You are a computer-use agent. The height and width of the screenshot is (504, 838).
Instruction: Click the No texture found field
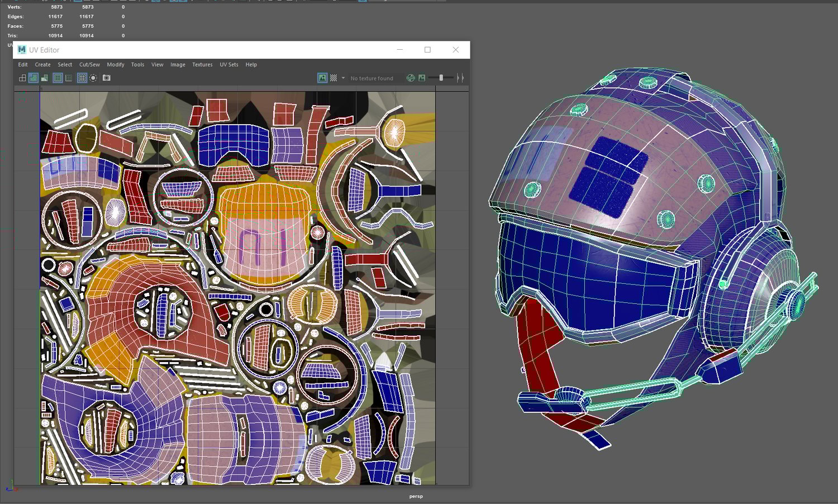pyautogui.click(x=372, y=79)
